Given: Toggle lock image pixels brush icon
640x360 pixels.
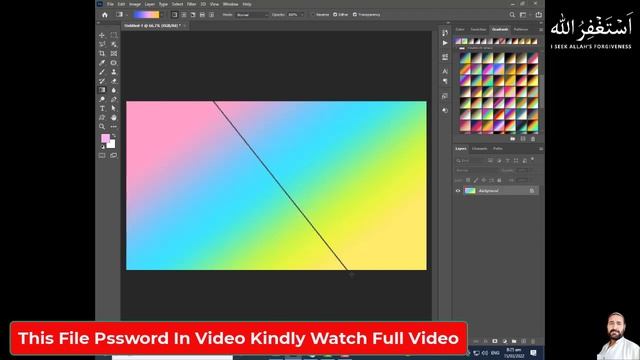Looking at the screenshot, I should coord(476,180).
